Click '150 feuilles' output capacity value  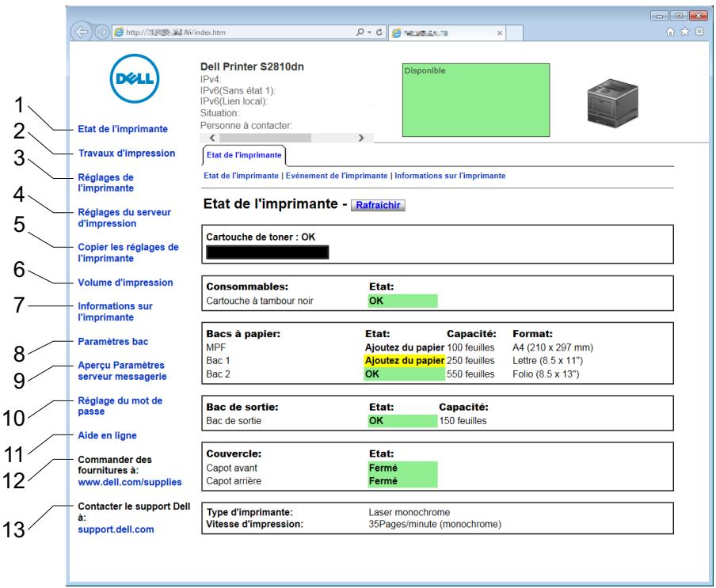(463, 420)
